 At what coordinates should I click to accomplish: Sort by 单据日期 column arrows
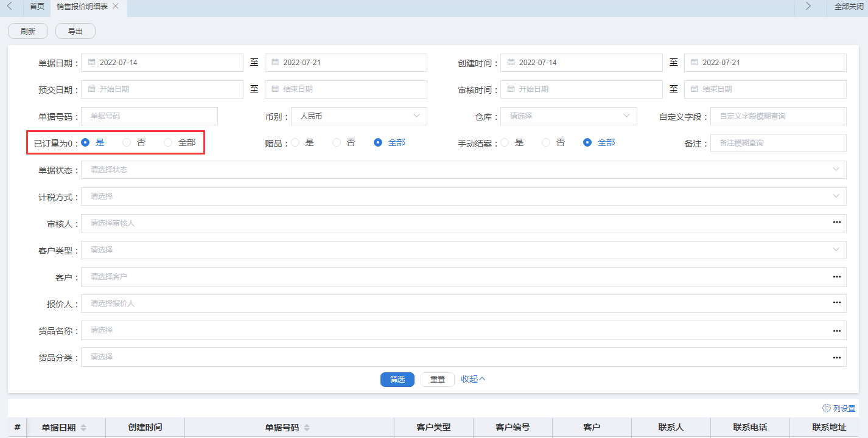83,428
